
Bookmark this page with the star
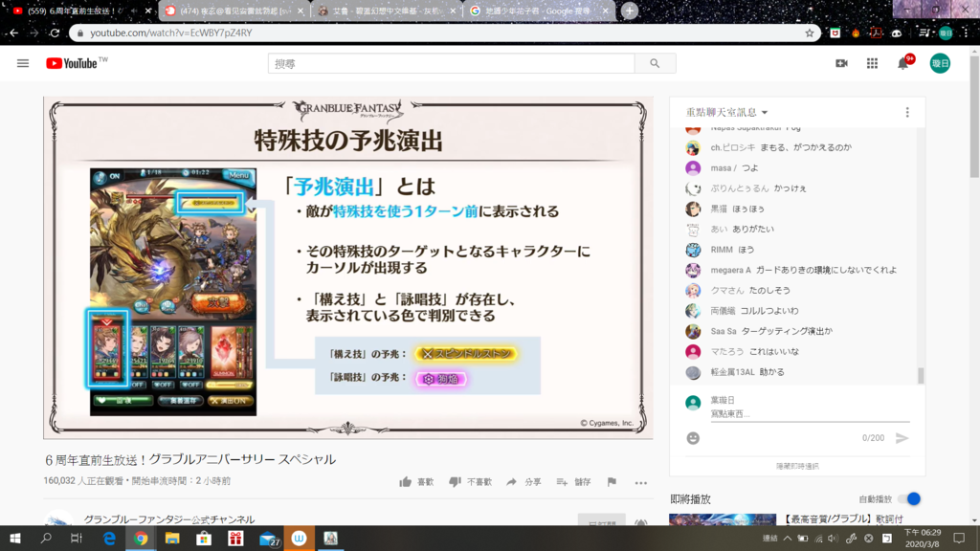(810, 33)
